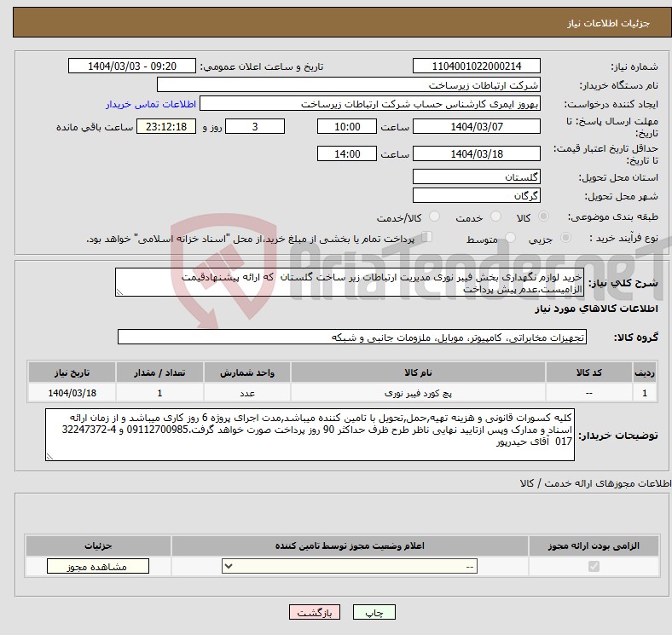672x635 pixels.
Task: Select the کالا radio button
Action: tap(543, 216)
